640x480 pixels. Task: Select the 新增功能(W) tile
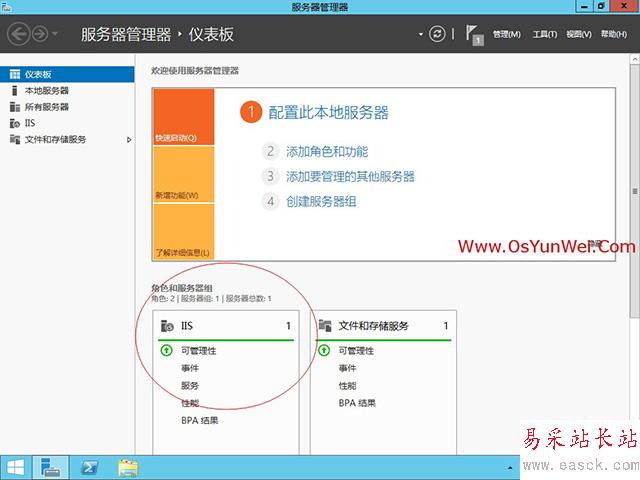pyautogui.click(x=183, y=174)
